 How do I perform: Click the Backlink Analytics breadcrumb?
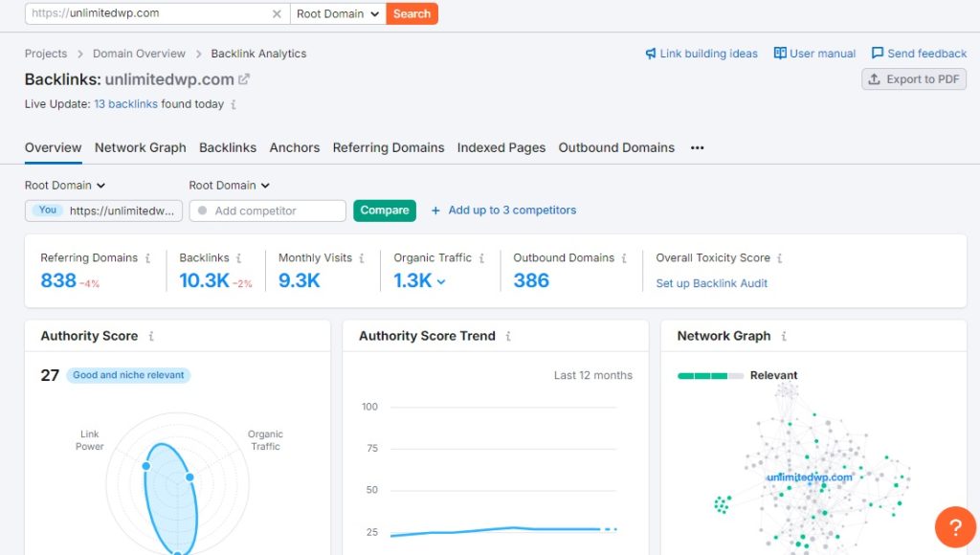pos(258,54)
